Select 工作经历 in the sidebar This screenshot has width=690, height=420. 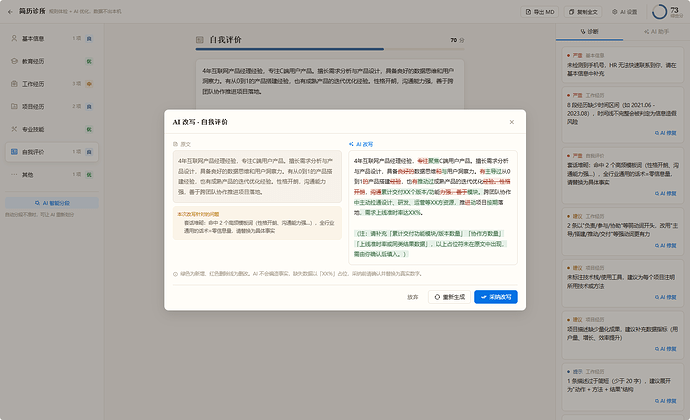tap(52, 84)
